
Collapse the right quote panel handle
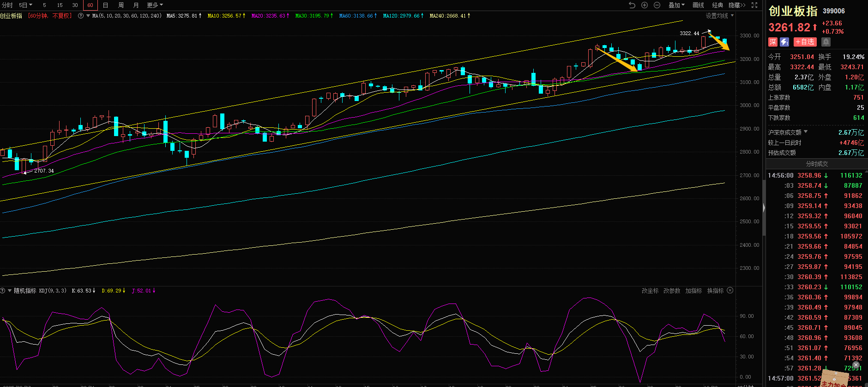pos(764,208)
